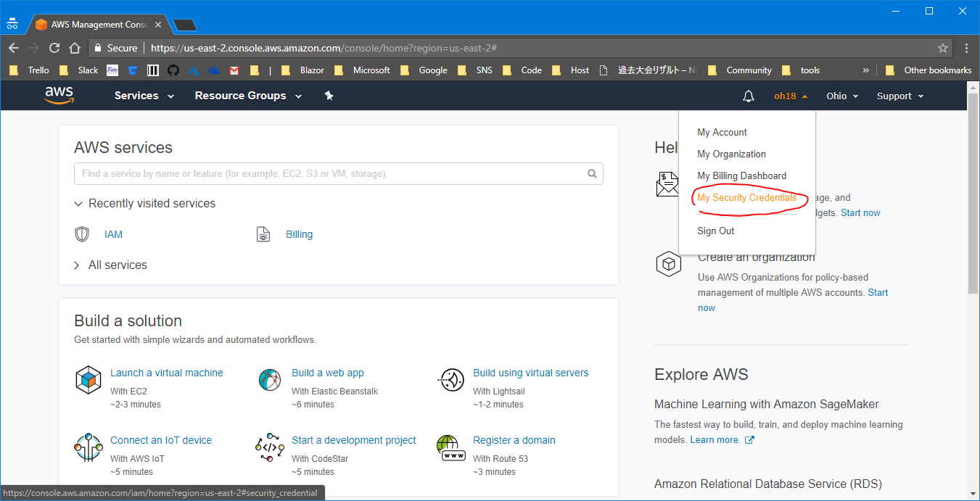Viewport: 980px width, 501px height.
Task: Click the browser reload icon
Action: 54,48
